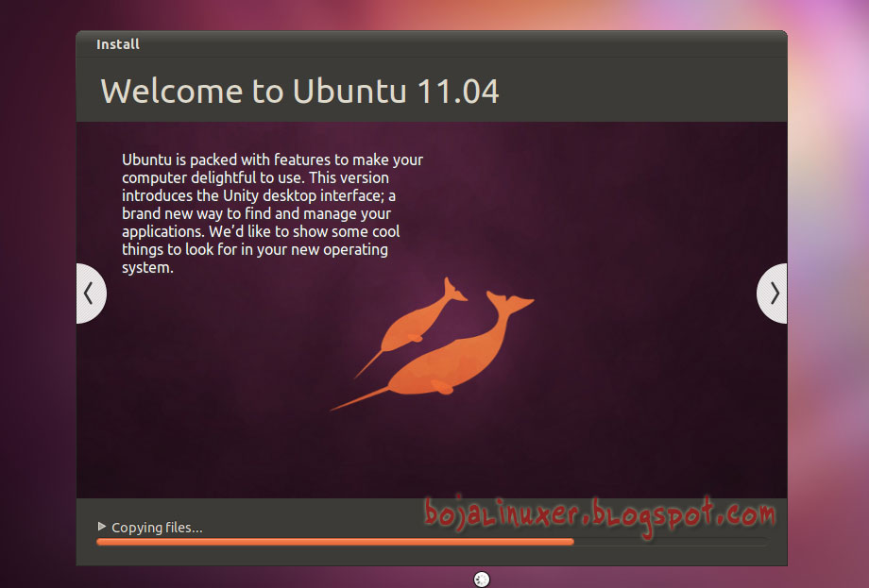Screen dimensions: 869x588
Task: Click the large narwhal's long tusk
Action: coord(360,398)
